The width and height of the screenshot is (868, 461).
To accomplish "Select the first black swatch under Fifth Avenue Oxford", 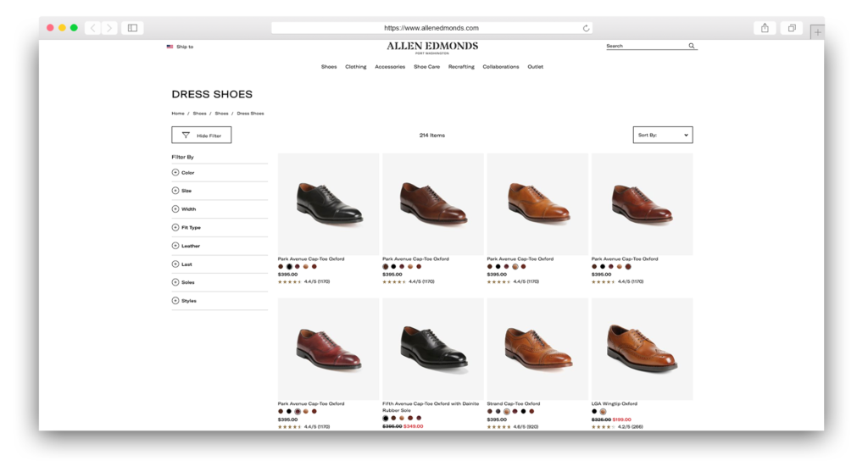I will coord(386,419).
